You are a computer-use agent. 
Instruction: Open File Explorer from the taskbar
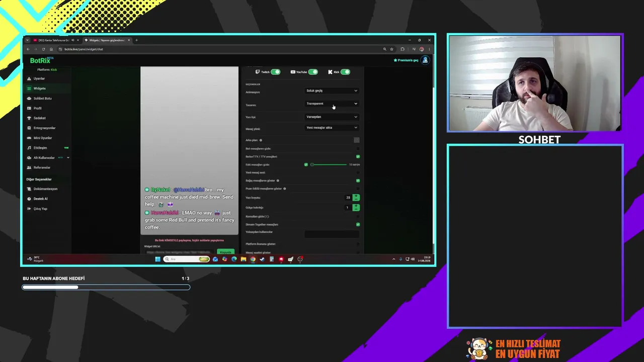(x=244, y=259)
